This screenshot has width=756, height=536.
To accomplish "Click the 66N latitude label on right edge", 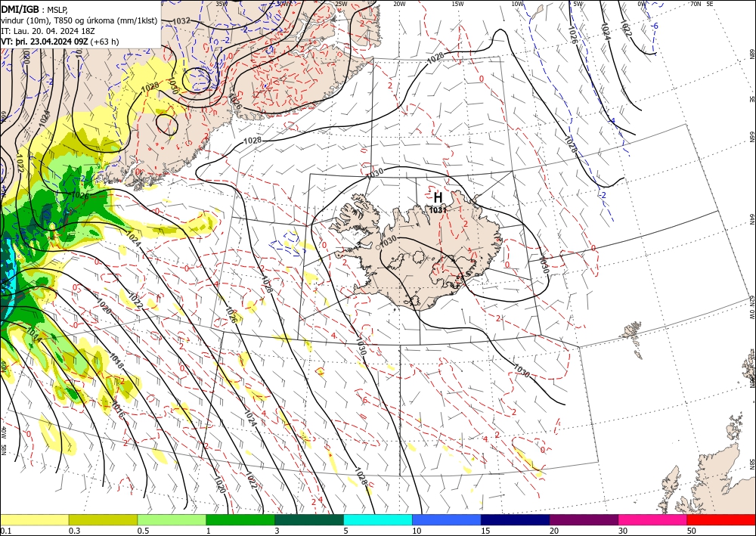I will tap(751, 137).
